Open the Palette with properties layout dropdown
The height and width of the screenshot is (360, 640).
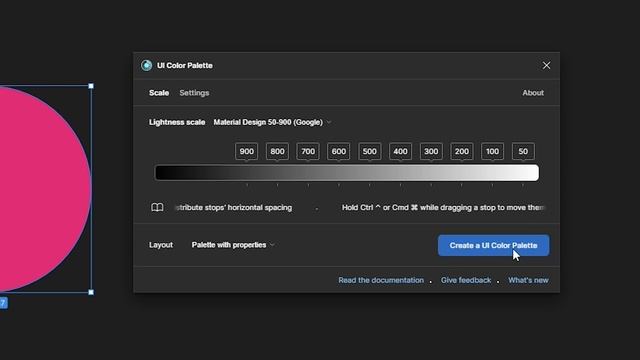[233, 245]
